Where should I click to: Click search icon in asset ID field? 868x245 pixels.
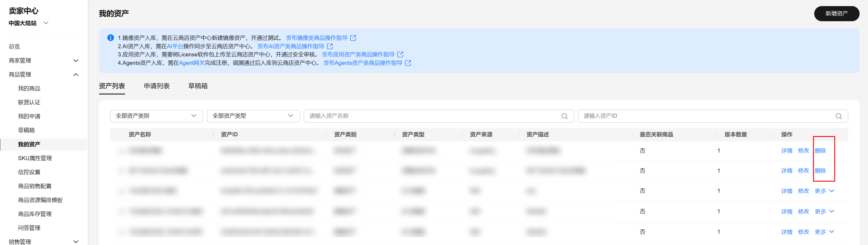[x=838, y=116]
